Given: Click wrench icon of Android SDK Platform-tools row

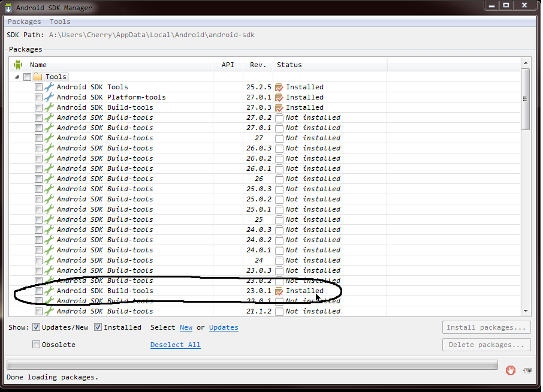Looking at the screenshot, I should [x=49, y=97].
